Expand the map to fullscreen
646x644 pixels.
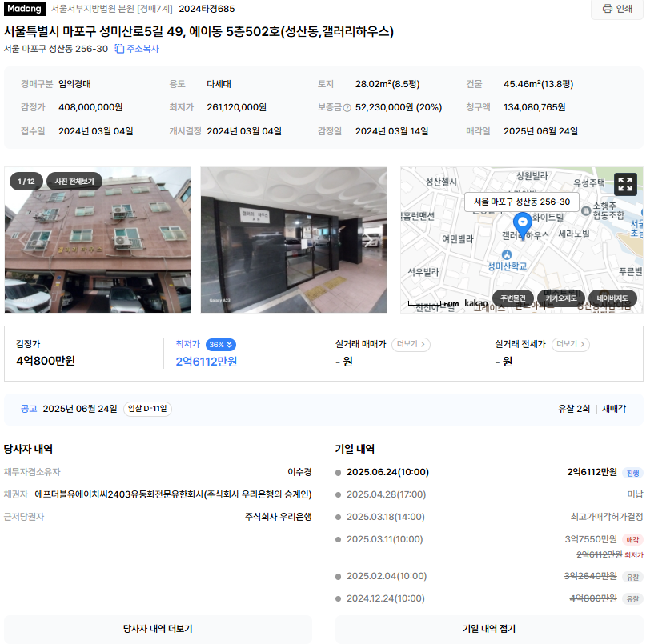pos(625,185)
